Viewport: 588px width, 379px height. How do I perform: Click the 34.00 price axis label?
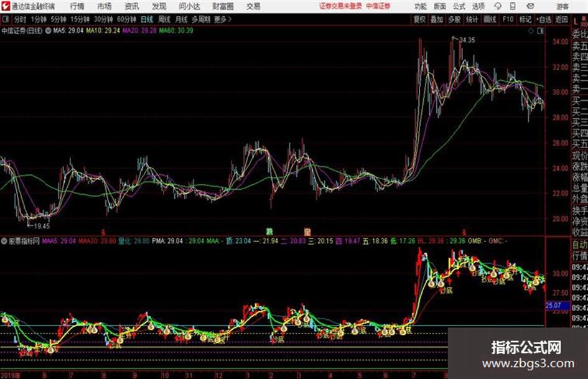pos(560,42)
